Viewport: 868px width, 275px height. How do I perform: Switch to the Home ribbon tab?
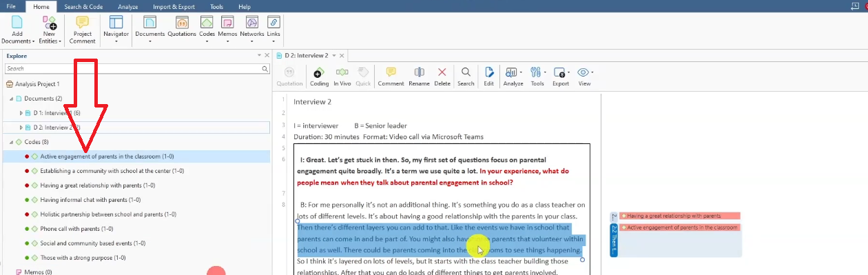coord(41,6)
